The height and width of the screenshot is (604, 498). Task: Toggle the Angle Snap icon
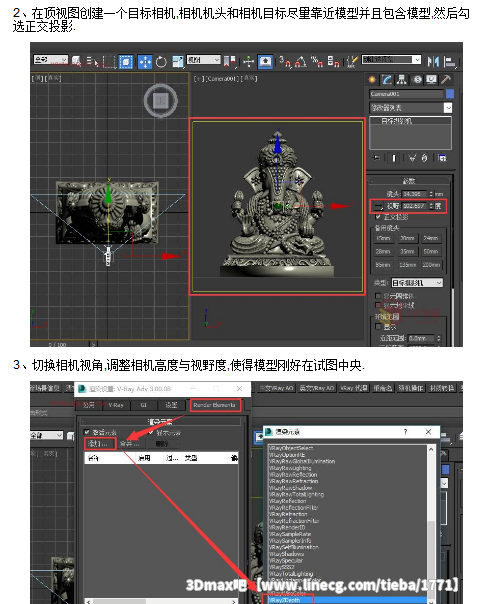click(x=301, y=62)
